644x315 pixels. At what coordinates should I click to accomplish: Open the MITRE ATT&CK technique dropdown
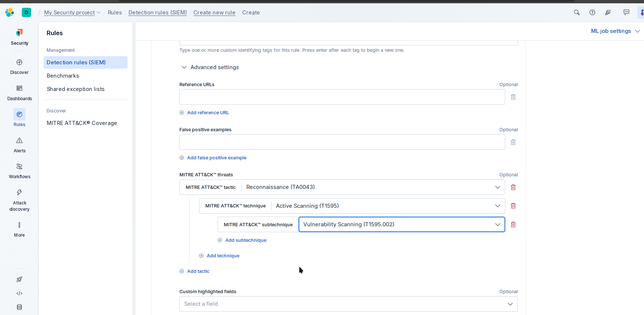(388, 206)
